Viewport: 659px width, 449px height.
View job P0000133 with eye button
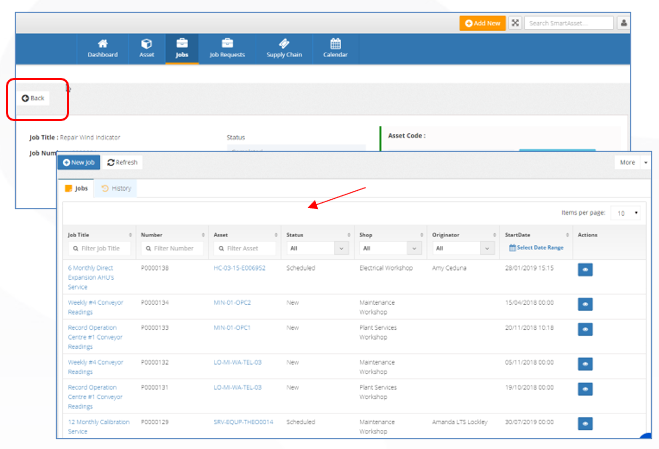[585, 329]
